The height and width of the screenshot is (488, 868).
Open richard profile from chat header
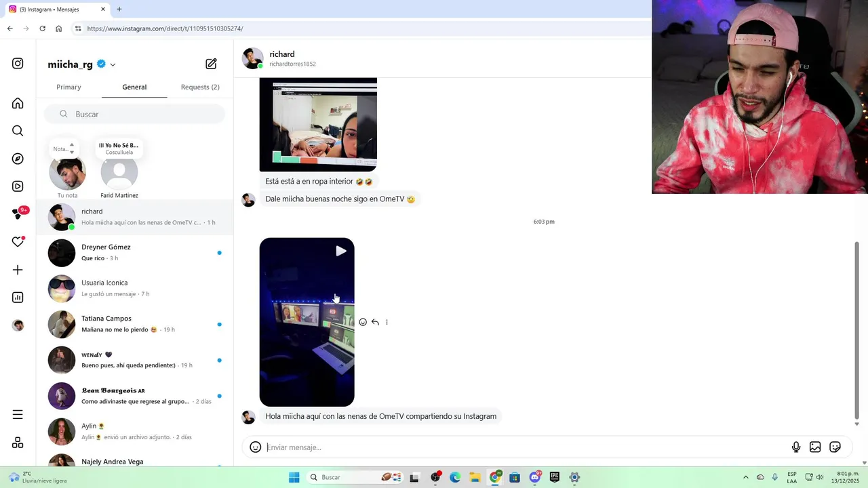[x=279, y=58]
